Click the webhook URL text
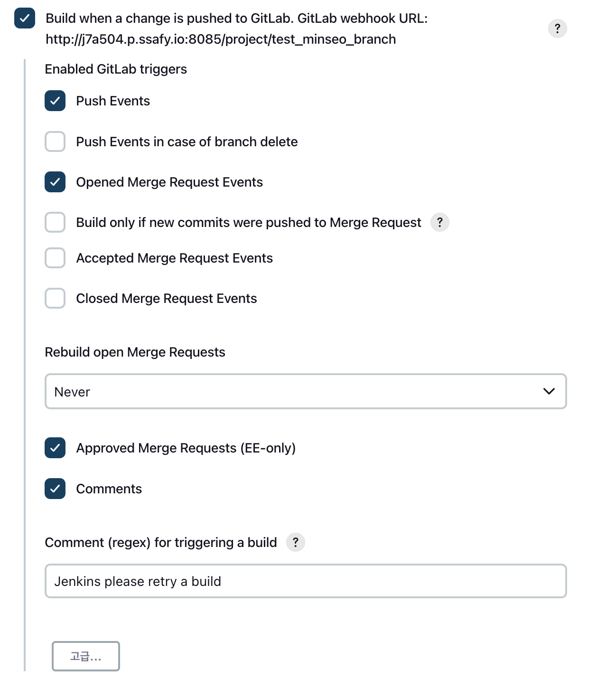Image resolution: width=616 pixels, height=679 pixels. [x=221, y=39]
